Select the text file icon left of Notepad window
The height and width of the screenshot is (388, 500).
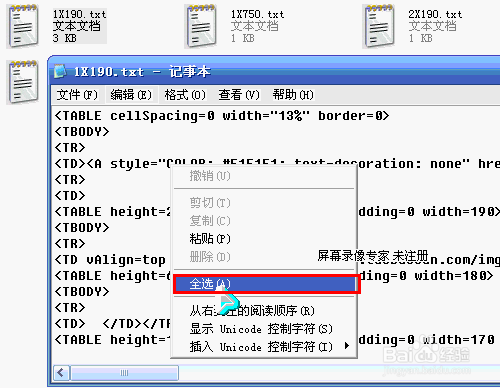23,82
